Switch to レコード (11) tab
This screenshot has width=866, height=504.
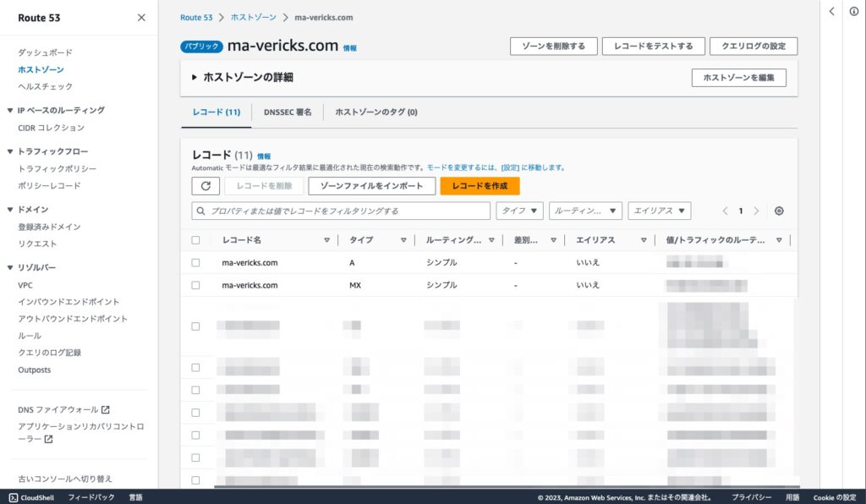(216, 112)
